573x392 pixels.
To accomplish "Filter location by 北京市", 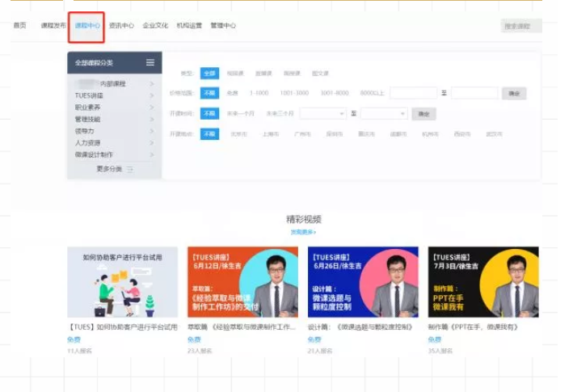I will pos(238,134).
